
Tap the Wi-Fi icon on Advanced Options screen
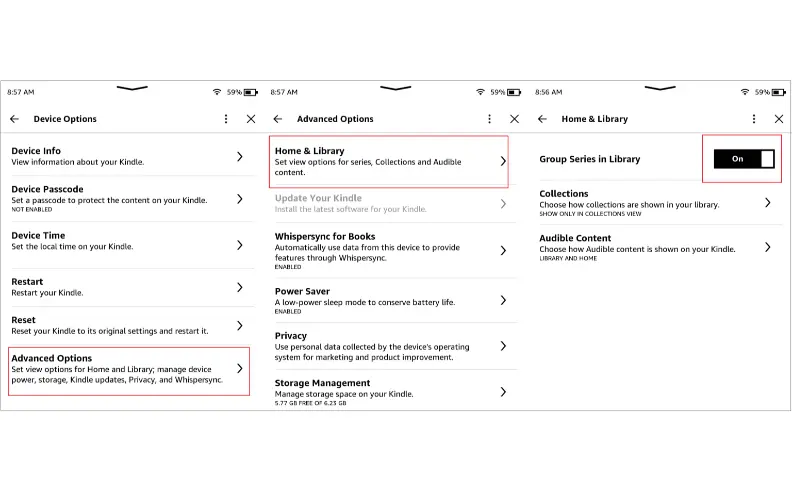pyautogui.click(x=480, y=92)
